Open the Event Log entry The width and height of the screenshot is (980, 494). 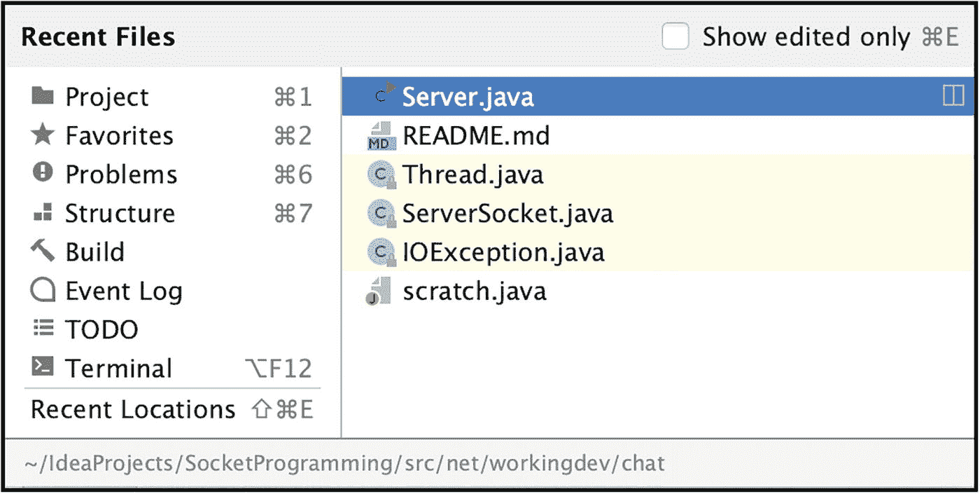(172, 290)
